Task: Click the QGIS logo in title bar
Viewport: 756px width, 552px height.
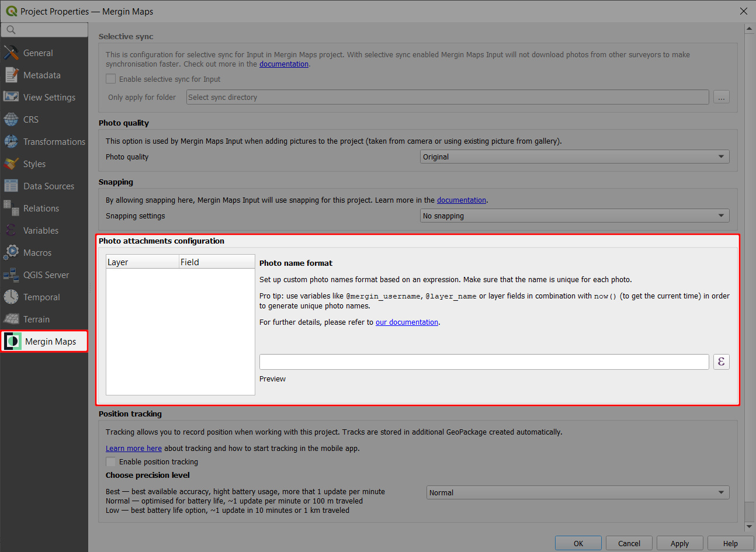Action: pos(11,11)
